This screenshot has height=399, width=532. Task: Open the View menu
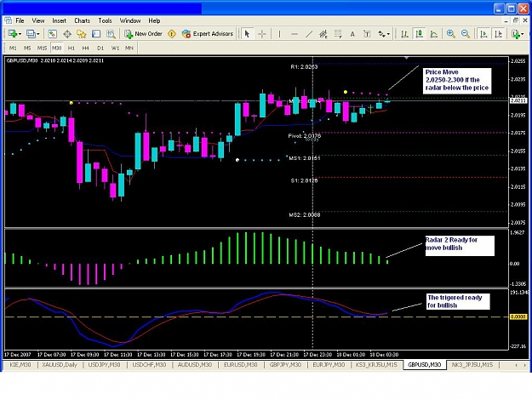point(38,20)
